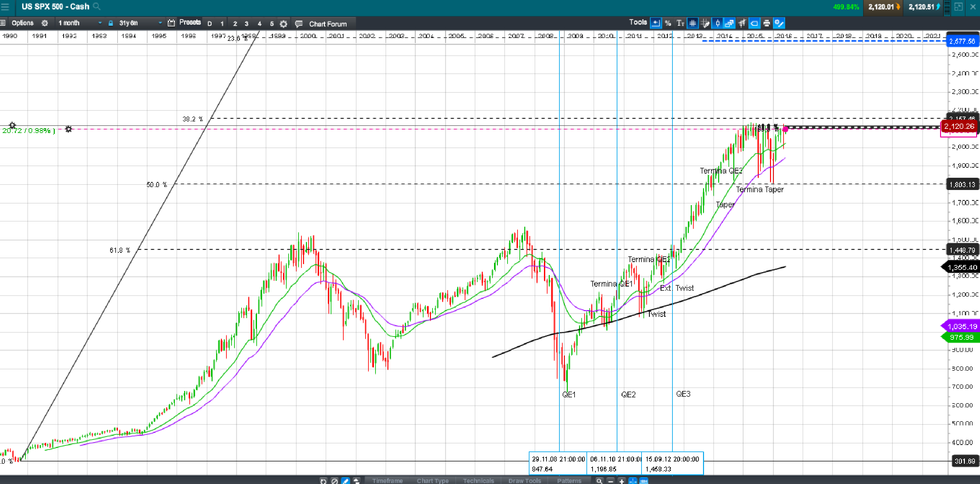Expand the 1 month interval dropdown
The width and height of the screenshot is (980, 484).
[x=100, y=23]
